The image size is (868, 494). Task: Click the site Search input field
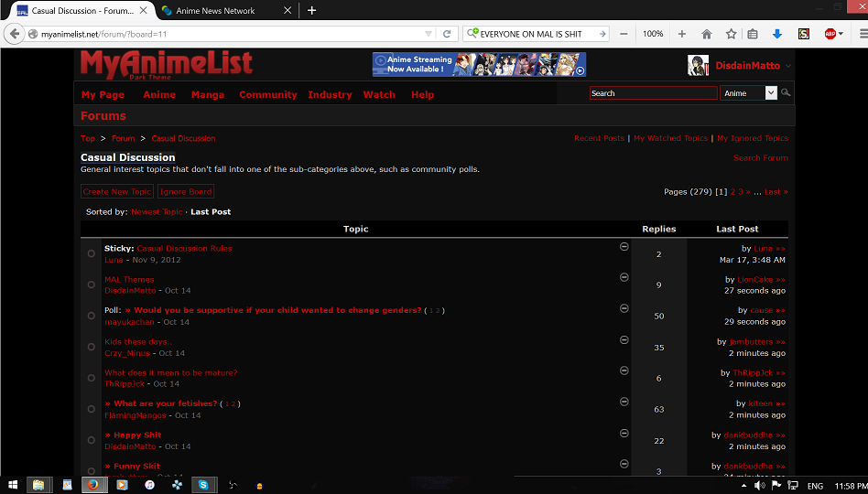[x=653, y=93]
